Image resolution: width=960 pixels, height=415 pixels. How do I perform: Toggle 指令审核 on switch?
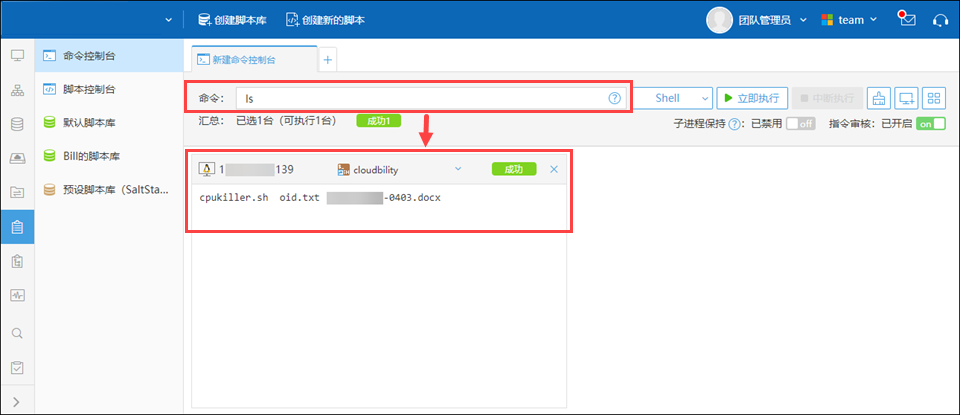(930, 124)
